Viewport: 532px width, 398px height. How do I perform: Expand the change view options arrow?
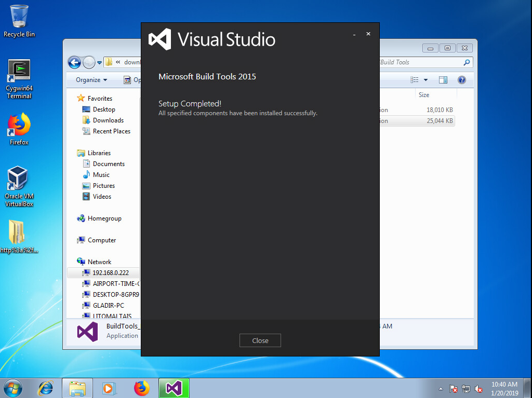point(425,80)
